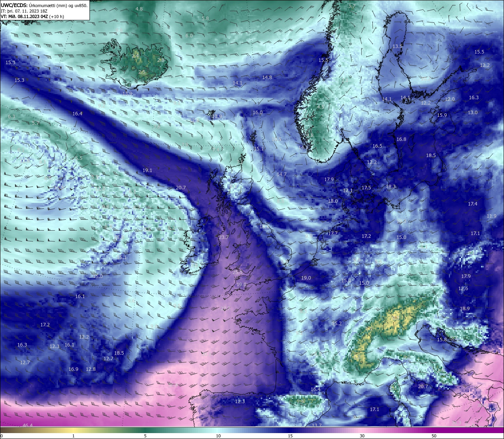This screenshot has width=504, height=439.
Task: Click the 5.8 value north of Iceland
Action: tap(205, 18)
